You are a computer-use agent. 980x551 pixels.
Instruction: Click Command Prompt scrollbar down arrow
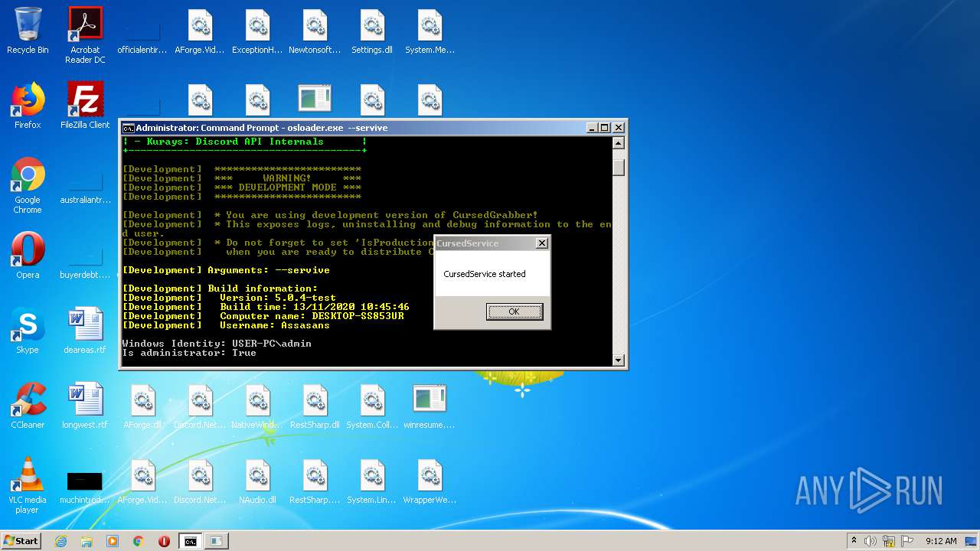pyautogui.click(x=619, y=360)
